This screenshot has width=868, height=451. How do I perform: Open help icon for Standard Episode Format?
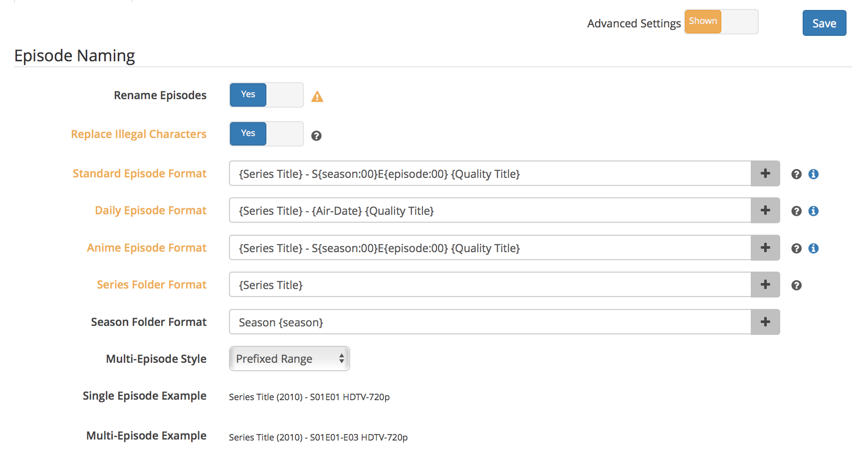click(797, 174)
